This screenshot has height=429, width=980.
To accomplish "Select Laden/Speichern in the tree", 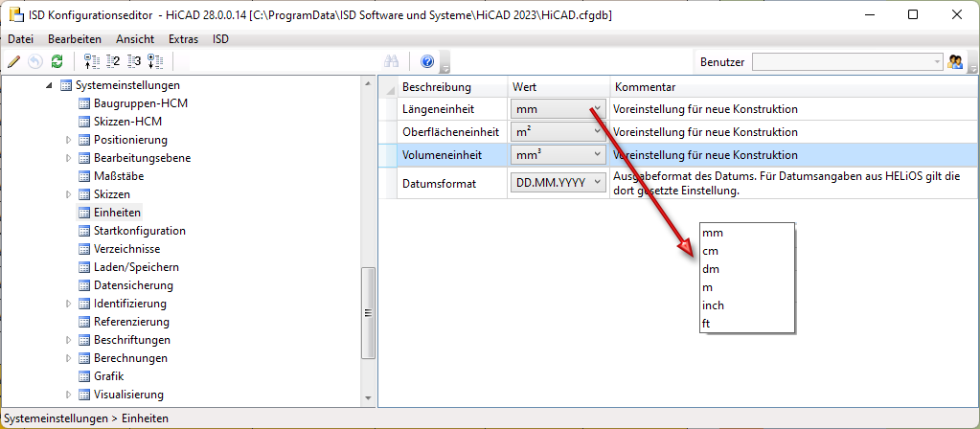I will pyautogui.click(x=136, y=267).
